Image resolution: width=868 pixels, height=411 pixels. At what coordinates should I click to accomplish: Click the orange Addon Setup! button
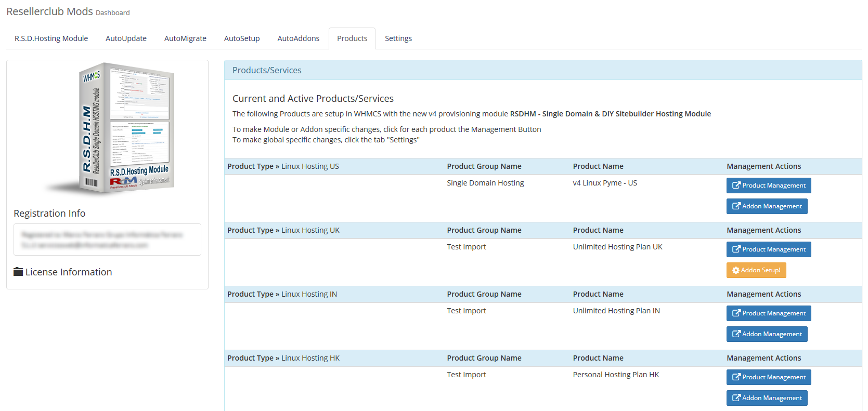click(756, 270)
